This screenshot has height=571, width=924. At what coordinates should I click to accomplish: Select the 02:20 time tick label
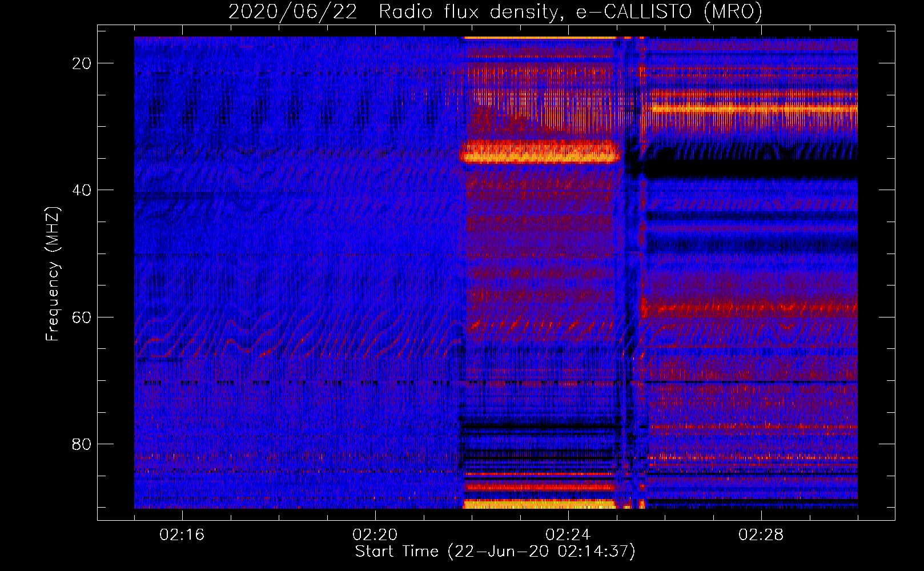point(375,535)
